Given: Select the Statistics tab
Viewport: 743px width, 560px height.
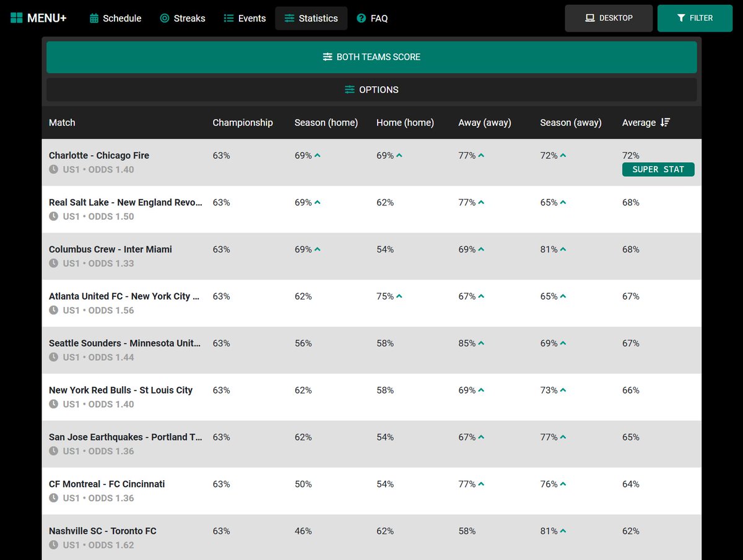Looking at the screenshot, I should click(x=311, y=19).
